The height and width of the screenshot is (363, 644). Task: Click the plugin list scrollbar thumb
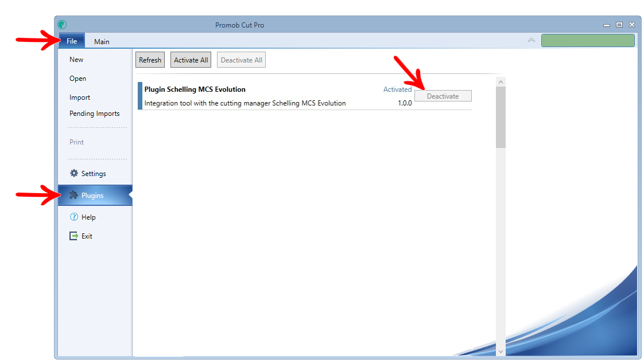tap(501, 117)
